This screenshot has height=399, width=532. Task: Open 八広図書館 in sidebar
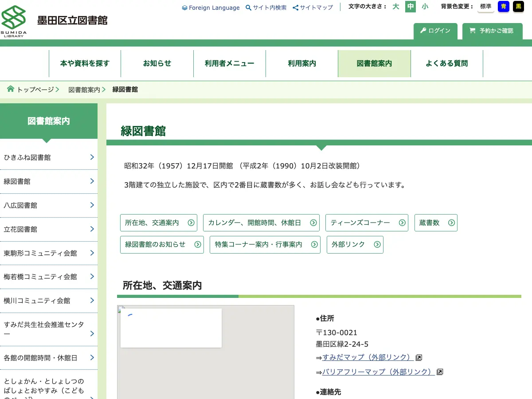49,205
